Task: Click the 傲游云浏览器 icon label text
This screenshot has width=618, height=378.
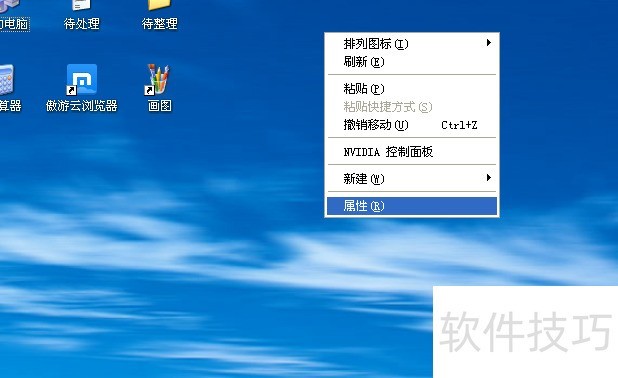Action: [x=82, y=106]
